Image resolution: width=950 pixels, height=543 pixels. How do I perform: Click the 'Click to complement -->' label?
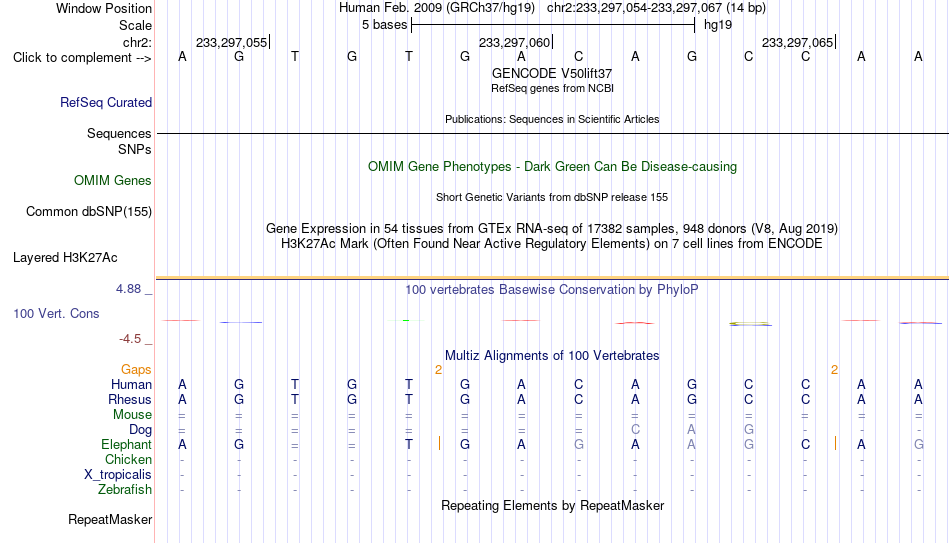tap(82, 58)
